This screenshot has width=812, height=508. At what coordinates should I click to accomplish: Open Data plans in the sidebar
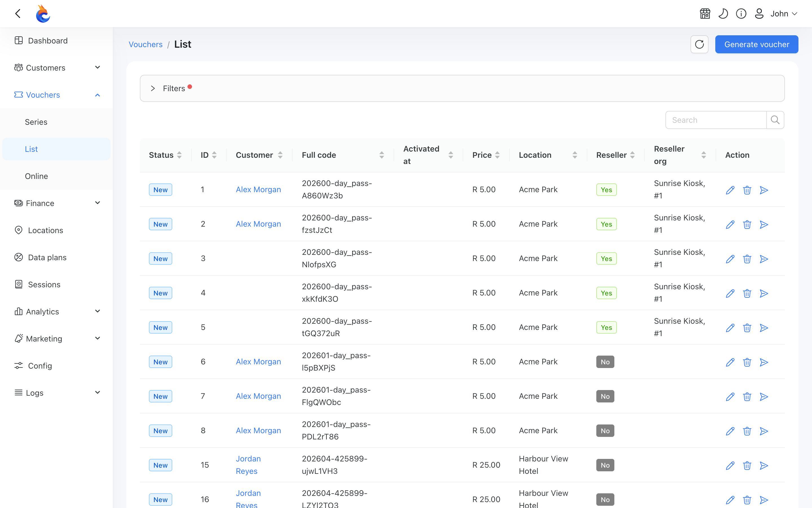tap(56, 257)
